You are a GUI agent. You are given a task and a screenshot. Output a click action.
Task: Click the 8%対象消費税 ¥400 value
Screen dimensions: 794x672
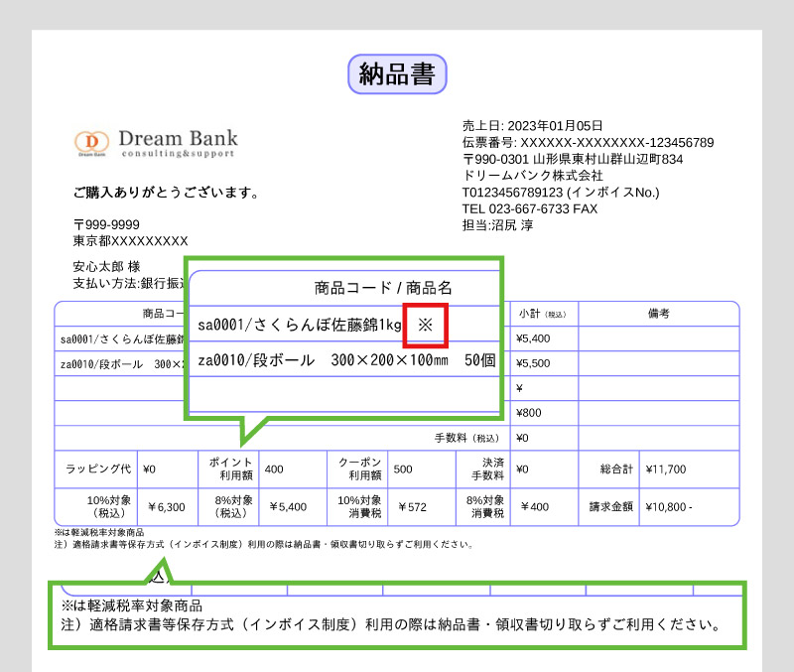pyautogui.click(x=535, y=507)
